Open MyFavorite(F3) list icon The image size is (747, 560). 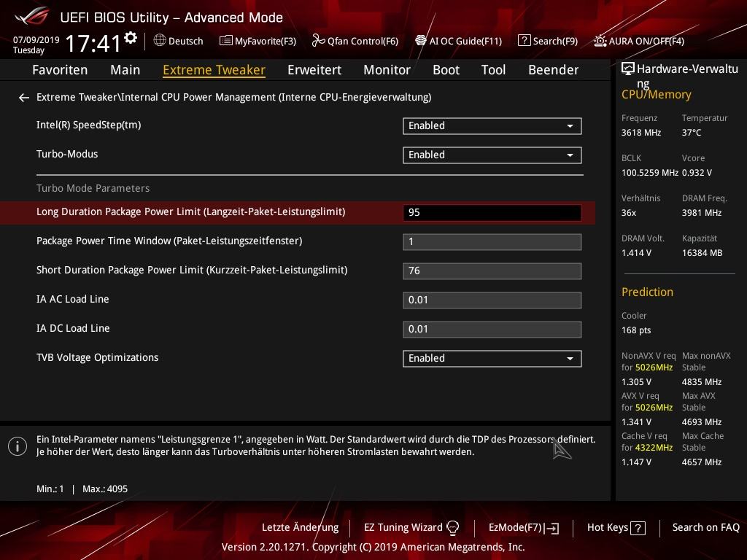click(226, 41)
